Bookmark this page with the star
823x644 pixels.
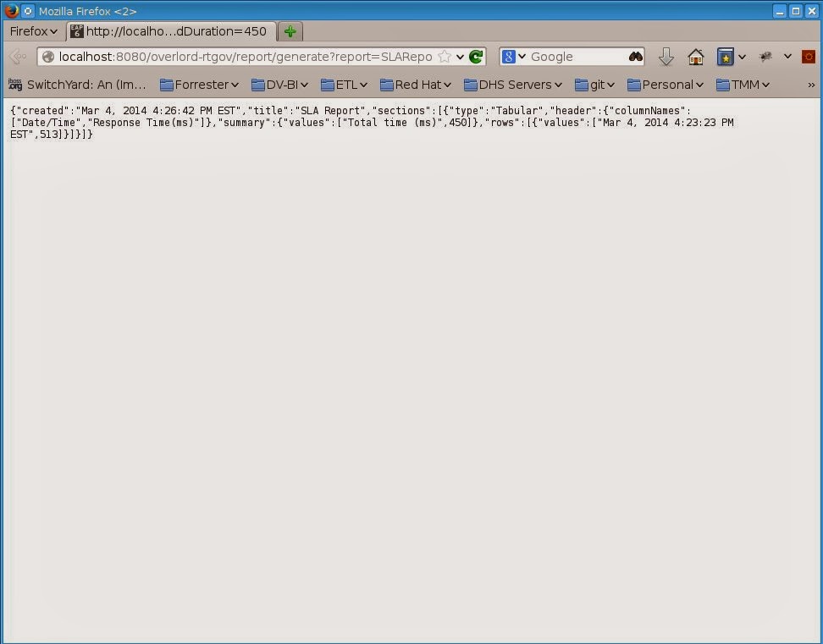pos(445,57)
